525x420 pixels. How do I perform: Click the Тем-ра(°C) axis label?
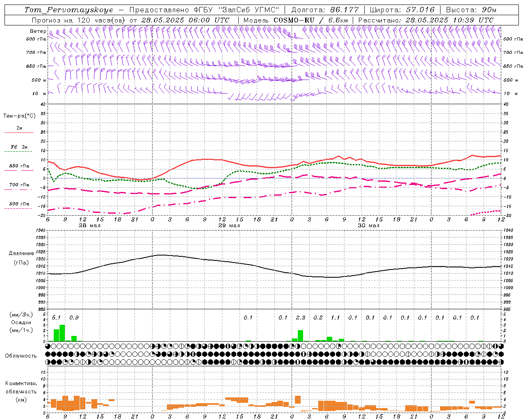click(x=19, y=116)
